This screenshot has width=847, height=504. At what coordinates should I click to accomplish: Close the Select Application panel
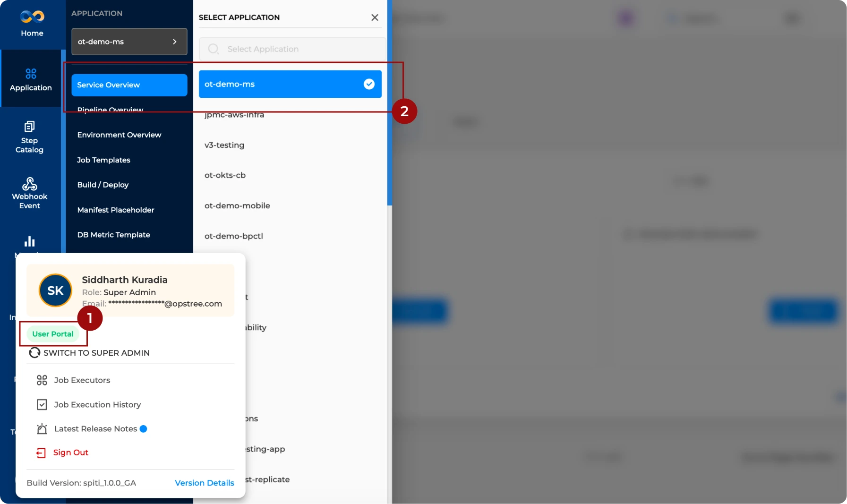tap(375, 17)
